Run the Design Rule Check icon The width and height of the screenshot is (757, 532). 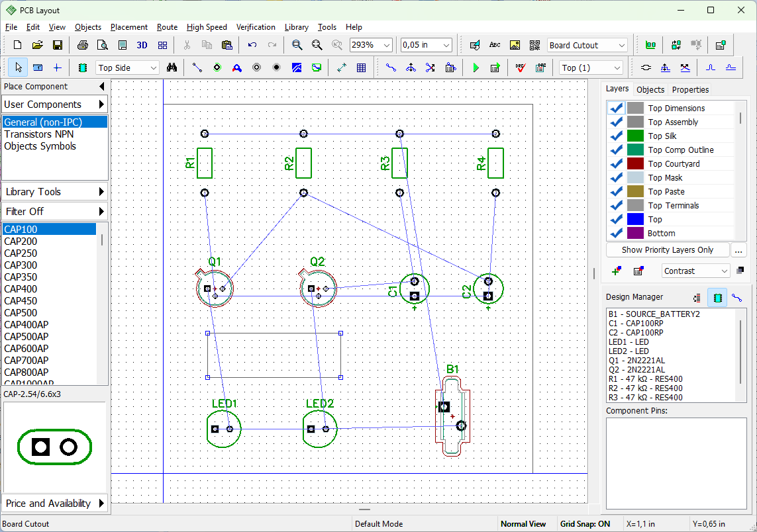(x=520, y=67)
